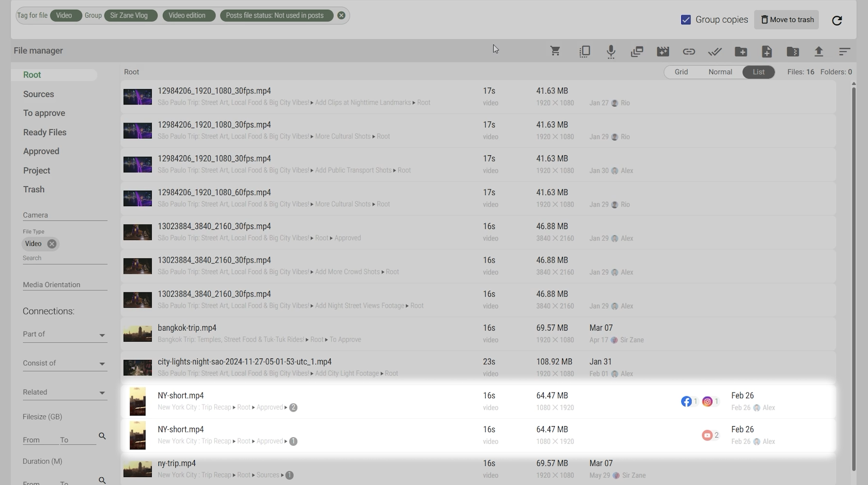Open the To approve folder
The image size is (868, 485).
pos(44,113)
